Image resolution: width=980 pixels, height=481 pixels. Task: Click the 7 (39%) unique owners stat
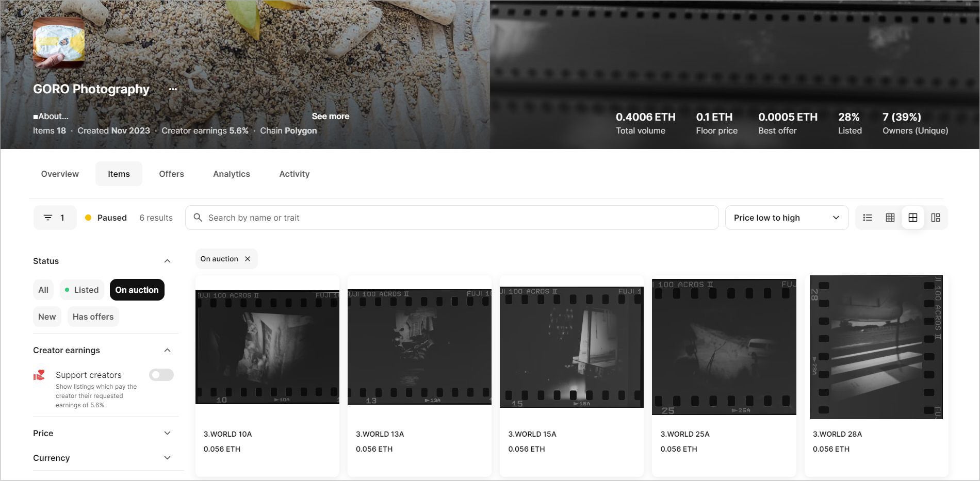pos(916,123)
